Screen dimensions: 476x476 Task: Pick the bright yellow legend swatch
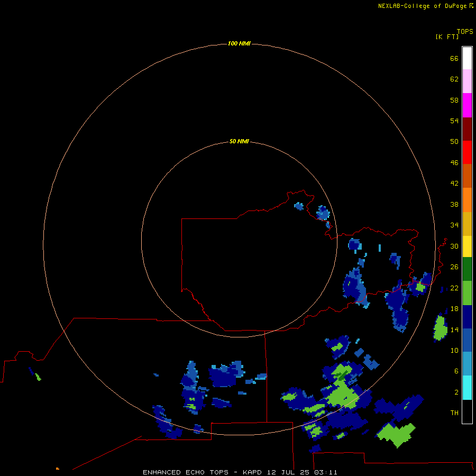pos(467,246)
